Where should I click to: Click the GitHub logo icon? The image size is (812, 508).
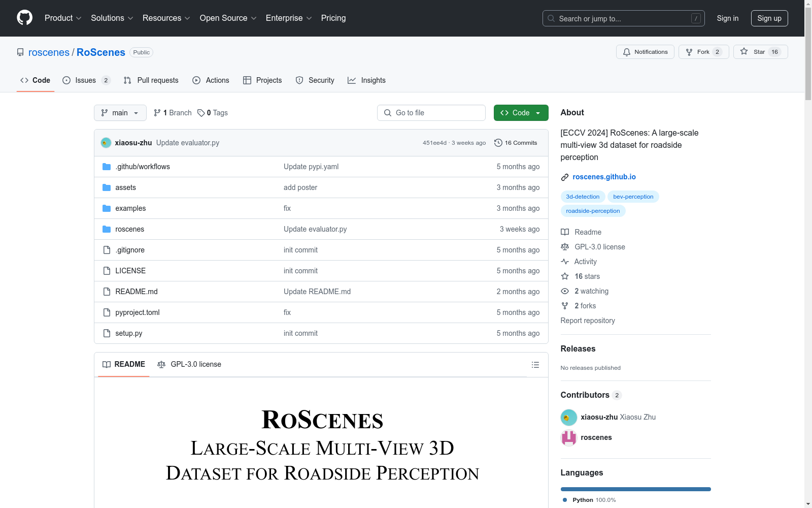click(x=24, y=18)
